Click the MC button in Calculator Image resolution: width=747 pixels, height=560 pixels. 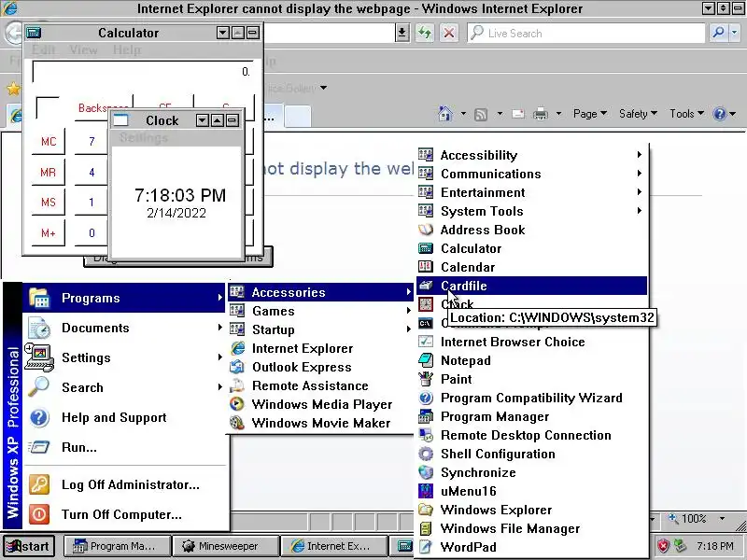49,142
